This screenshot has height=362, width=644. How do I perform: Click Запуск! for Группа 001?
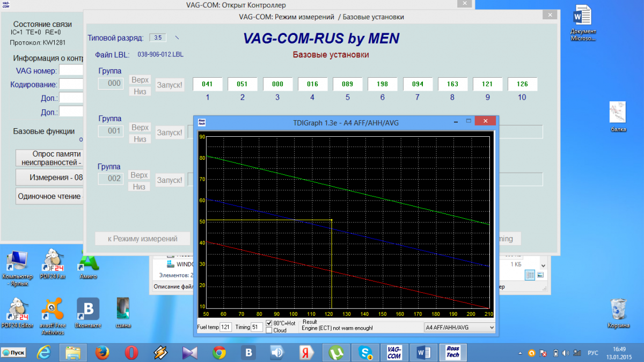[170, 132]
